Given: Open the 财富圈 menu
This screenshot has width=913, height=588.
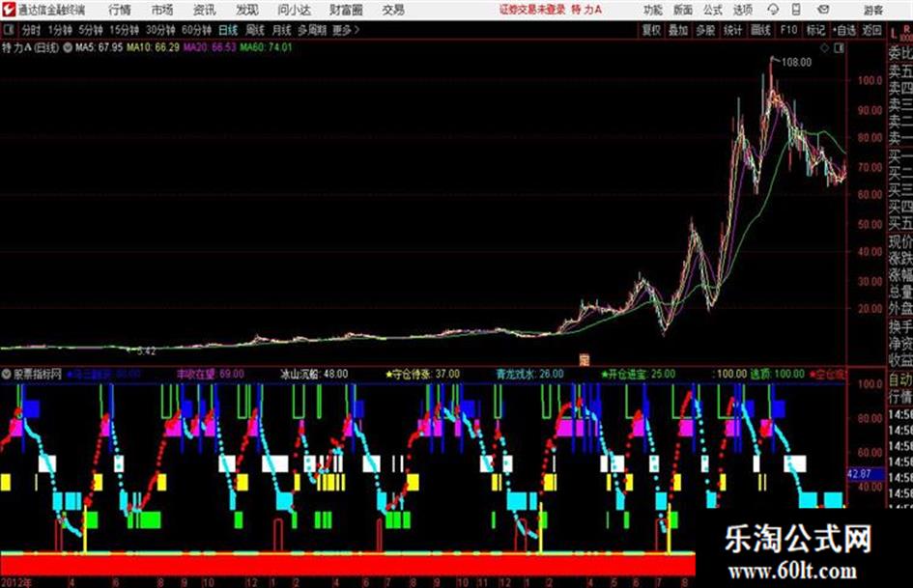Looking at the screenshot, I should [347, 10].
